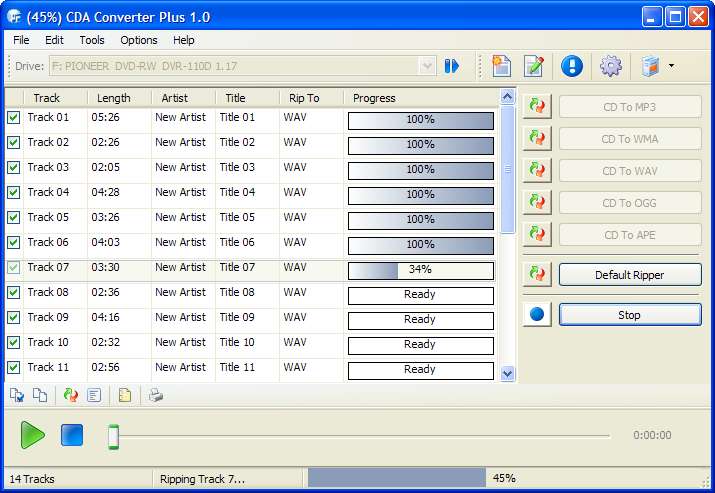
Task: Uncheck the Track 08 checkbox
Action: [x=14, y=292]
